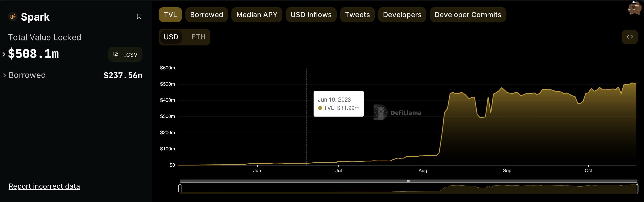
Task: Open the Report incorrect data link
Action: (44, 186)
